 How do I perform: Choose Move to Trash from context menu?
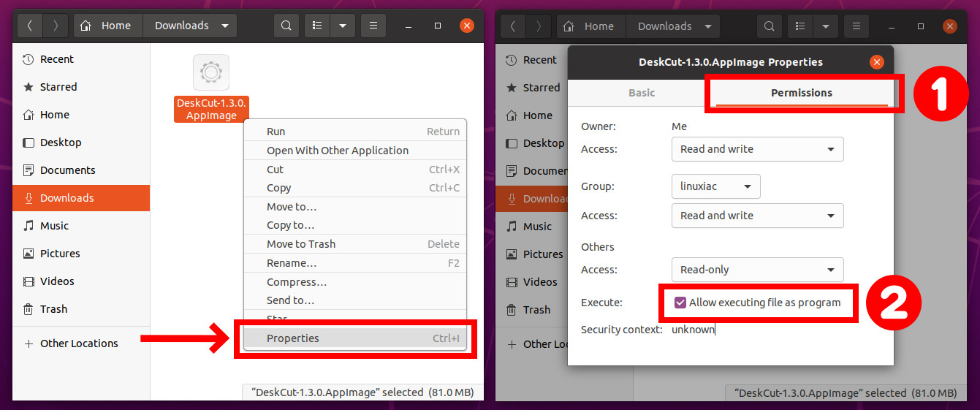point(354,244)
